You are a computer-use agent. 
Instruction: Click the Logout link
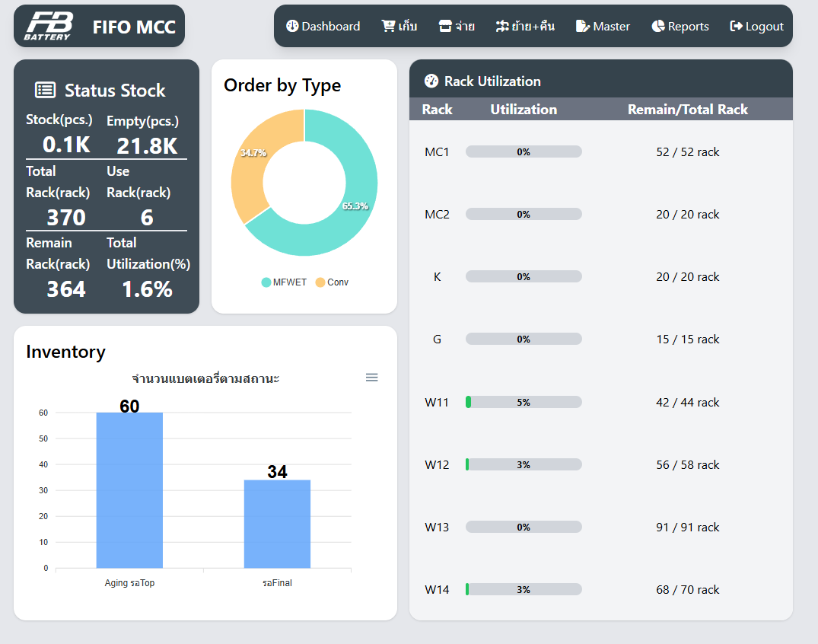(x=756, y=26)
